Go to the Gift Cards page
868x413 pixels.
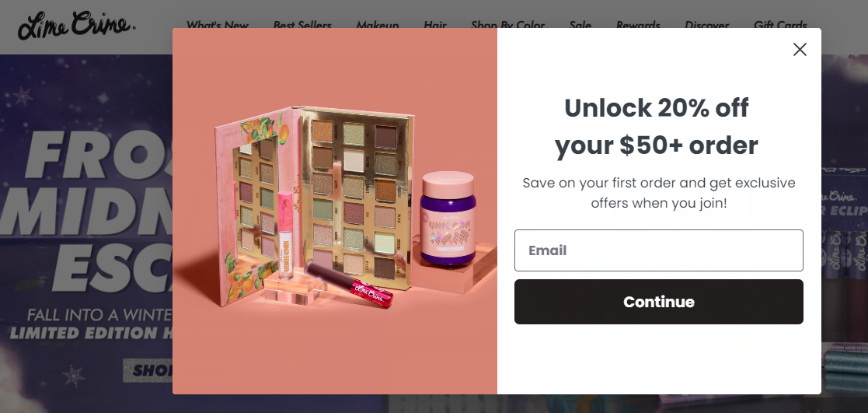(780, 25)
